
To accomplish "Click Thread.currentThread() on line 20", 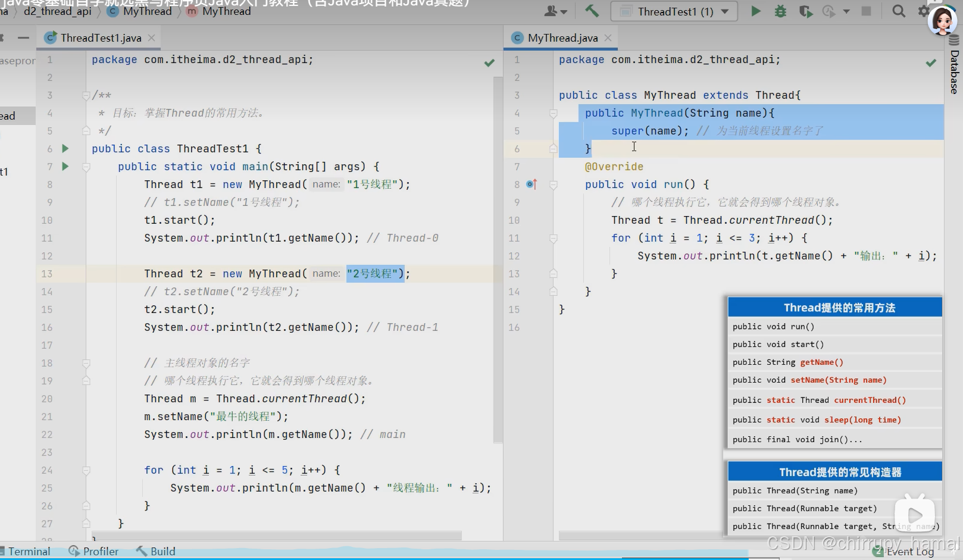I will pyautogui.click(x=287, y=398).
